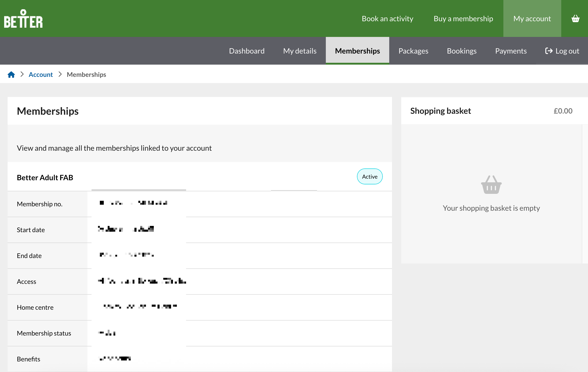Click the Account breadcrumb link

click(41, 75)
